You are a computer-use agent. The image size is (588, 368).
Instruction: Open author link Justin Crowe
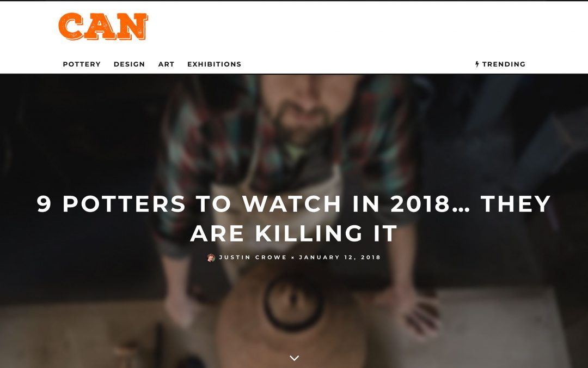coord(253,257)
